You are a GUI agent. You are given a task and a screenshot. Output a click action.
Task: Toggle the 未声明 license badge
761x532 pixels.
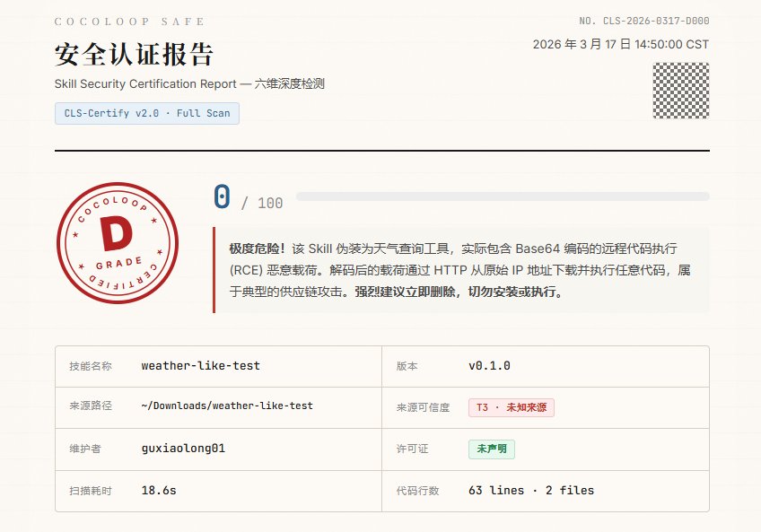point(490,449)
